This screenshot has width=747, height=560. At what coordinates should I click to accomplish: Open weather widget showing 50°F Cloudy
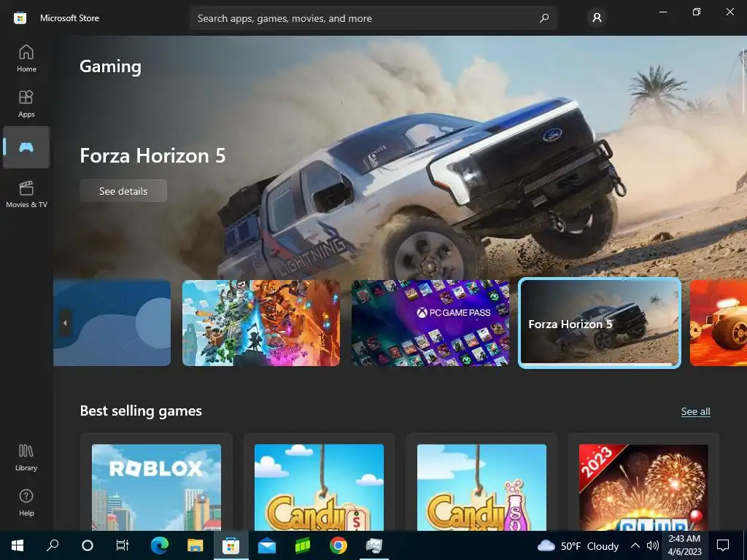(x=578, y=545)
